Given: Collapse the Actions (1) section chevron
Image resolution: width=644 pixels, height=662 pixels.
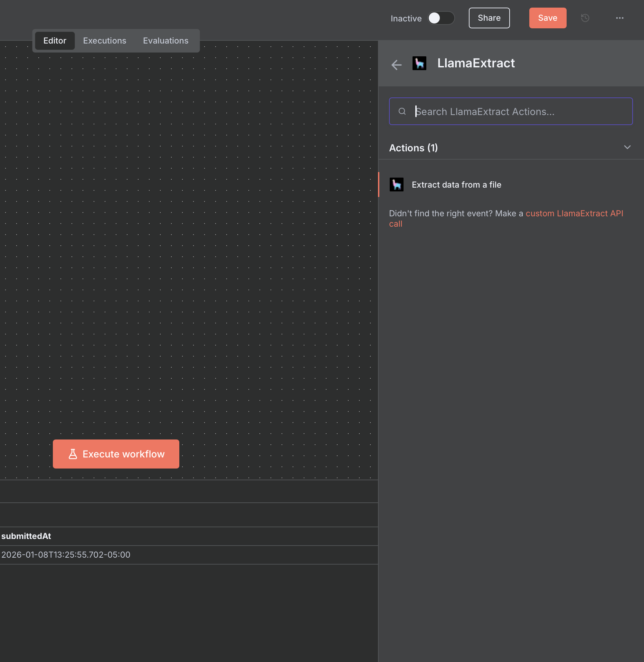Looking at the screenshot, I should coord(627,148).
